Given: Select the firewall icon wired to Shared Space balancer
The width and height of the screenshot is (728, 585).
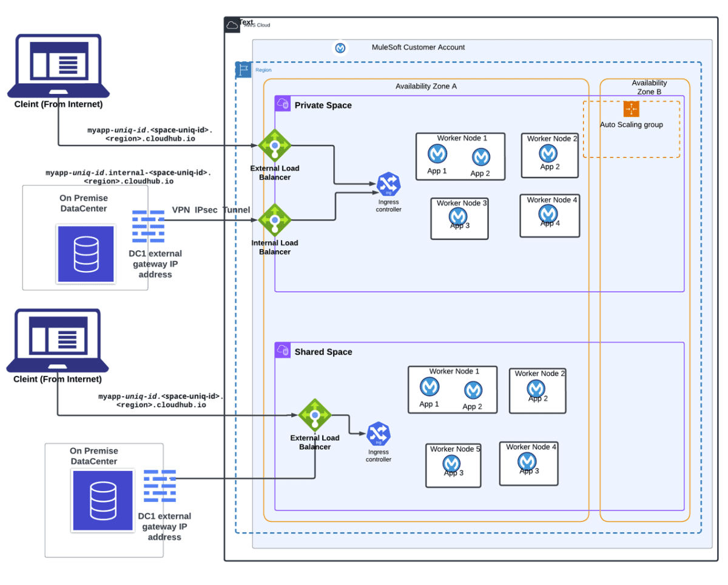Looking at the screenshot, I should click(x=160, y=486).
